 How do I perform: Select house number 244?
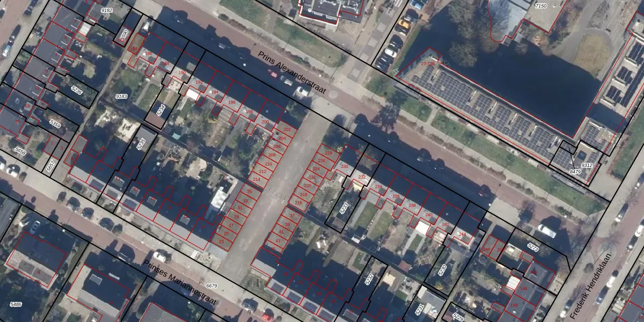pos(462,234)
